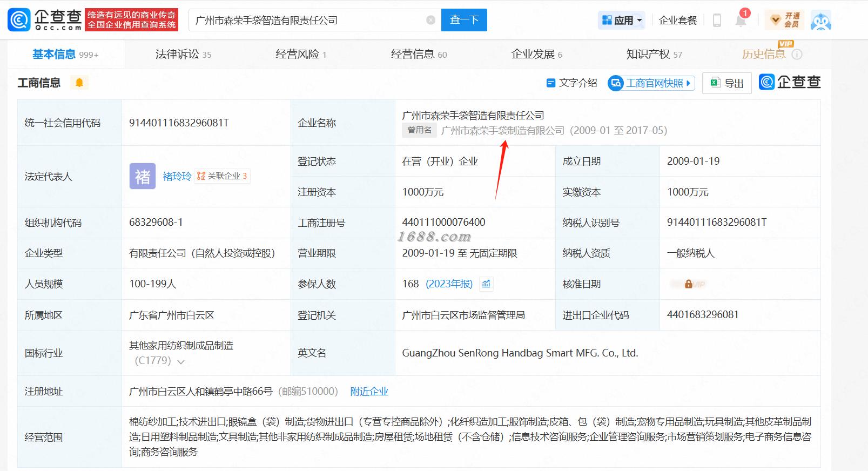Screen dimensions: 868x471
Task: Click the 开通会员 VIP badge
Action: (785, 20)
